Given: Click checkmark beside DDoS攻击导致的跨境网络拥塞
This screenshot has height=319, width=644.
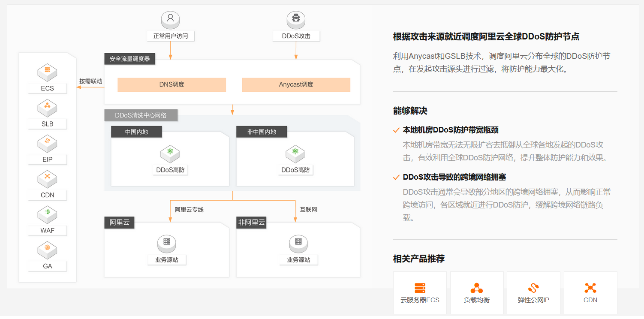Looking at the screenshot, I should tap(396, 178).
